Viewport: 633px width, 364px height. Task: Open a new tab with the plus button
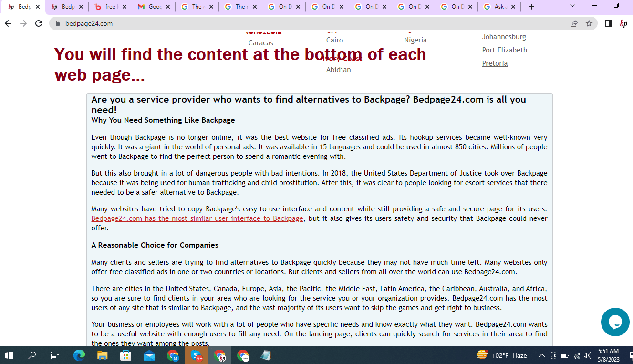pos(531,7)
